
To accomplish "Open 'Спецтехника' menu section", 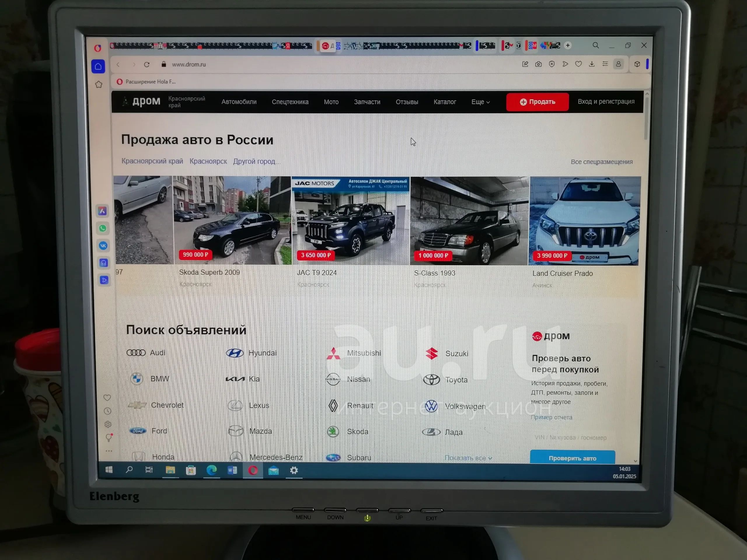I will [x=290, y=102].
